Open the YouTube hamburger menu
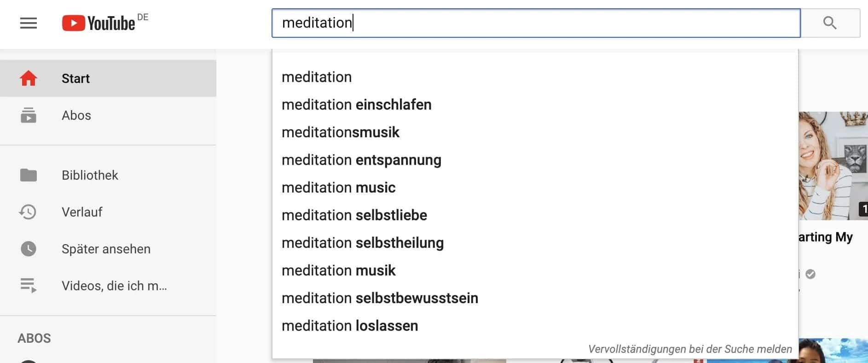868x363 pixels. pos(28,23)
